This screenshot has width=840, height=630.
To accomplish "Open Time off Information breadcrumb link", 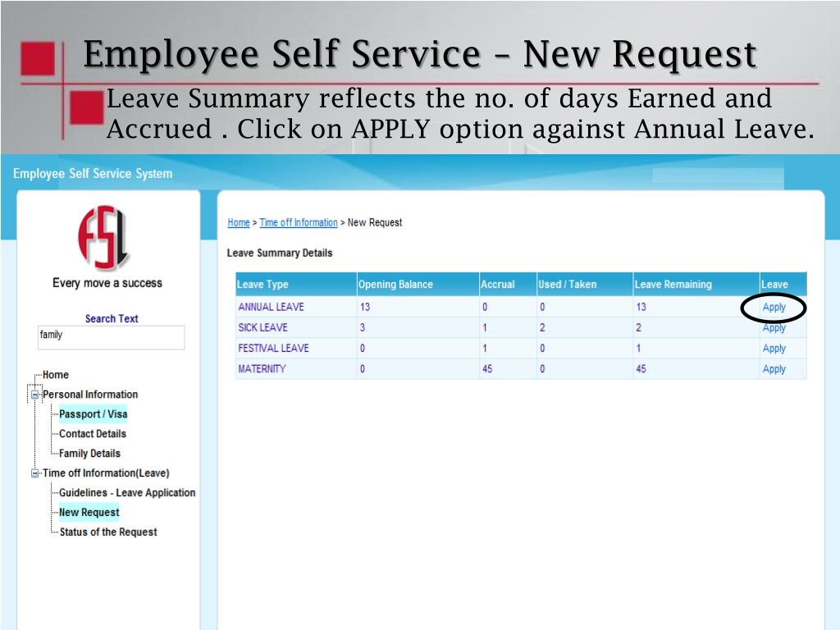I will pyautogui.click(x=299, y=222).
